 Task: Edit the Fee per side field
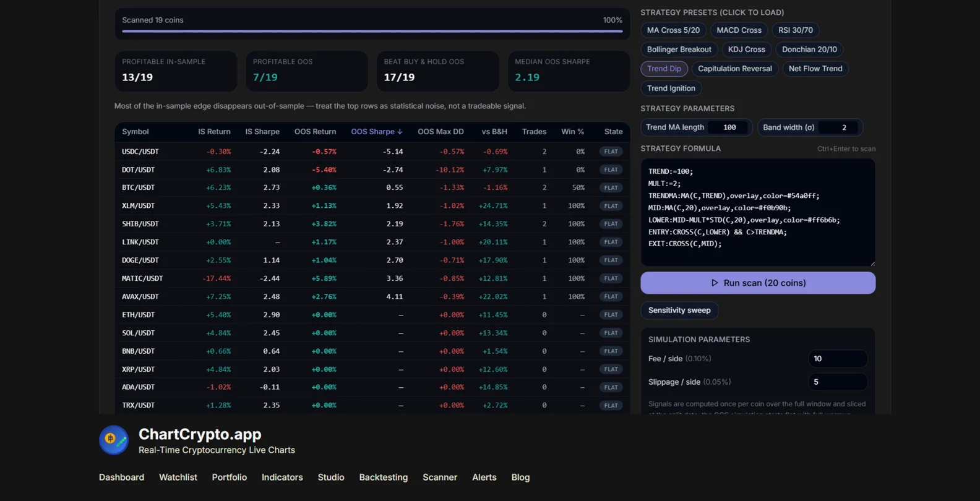pos(838,359)
